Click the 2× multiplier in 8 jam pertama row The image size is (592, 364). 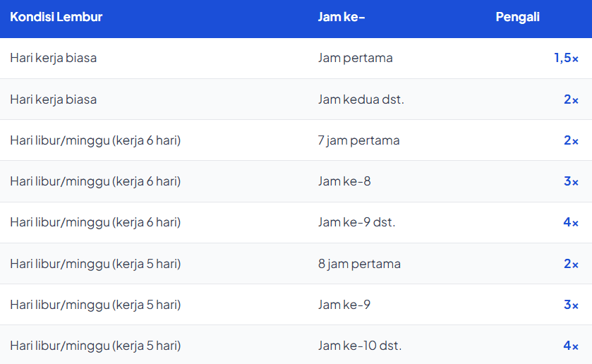coord(571,264)
